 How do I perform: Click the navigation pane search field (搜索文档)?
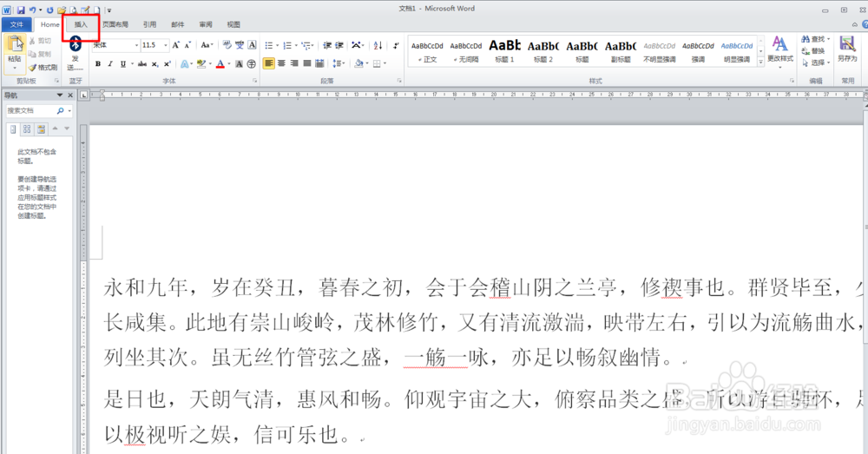31,111
